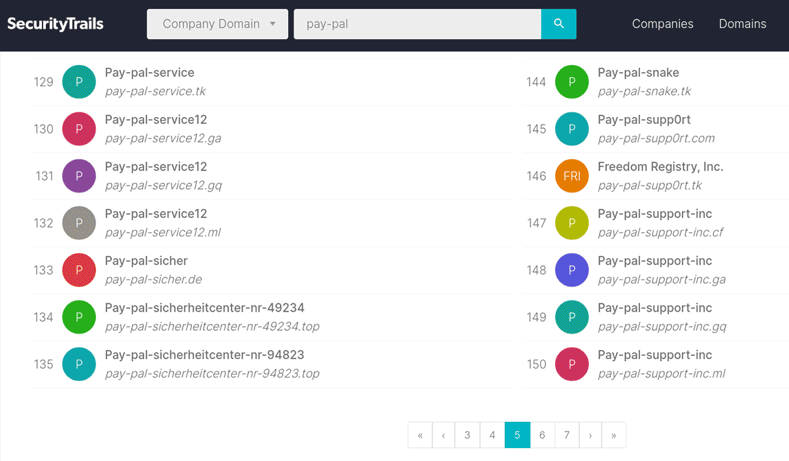This screenshot has width=789, height=461.
Task: Click domain pay-pal-service12.gq
Action: pos(163,185)
